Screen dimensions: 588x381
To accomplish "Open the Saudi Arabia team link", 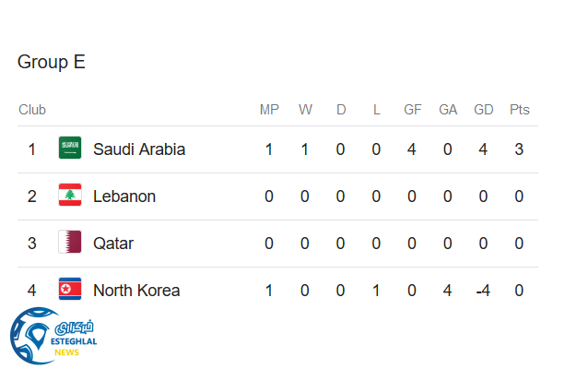I will coord(139,149).
